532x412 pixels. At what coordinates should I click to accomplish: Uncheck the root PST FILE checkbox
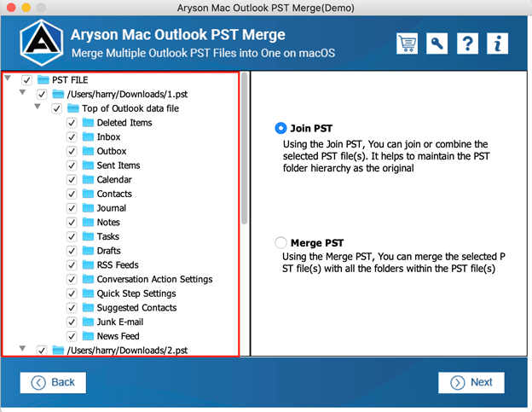click(26, 80)
